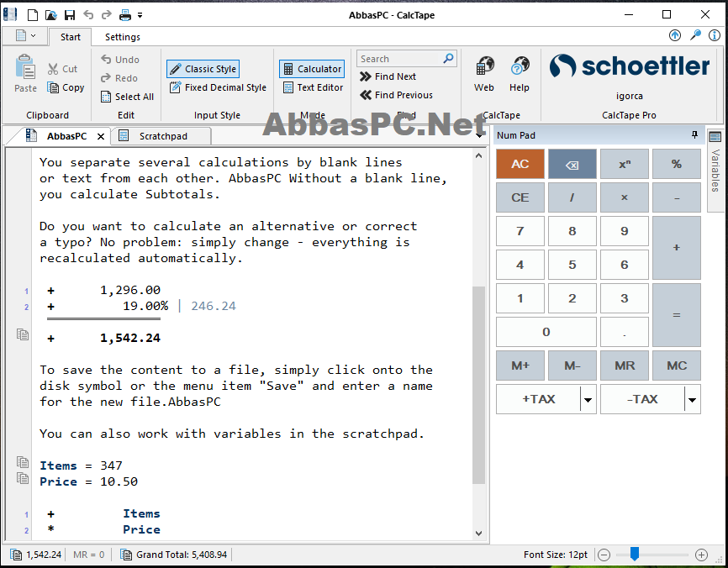Click the print icon in quick access toolbar
The width and height of the screenshot is (728, 568).
point(125,15)
